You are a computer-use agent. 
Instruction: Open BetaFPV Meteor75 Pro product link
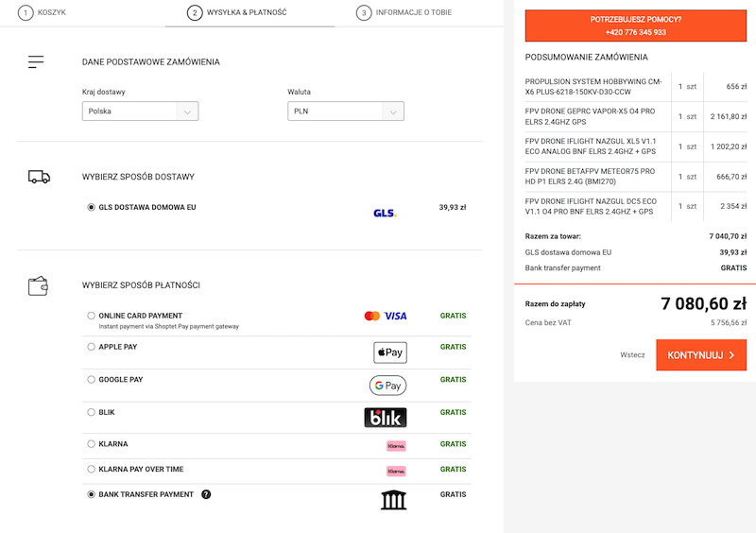590,177
